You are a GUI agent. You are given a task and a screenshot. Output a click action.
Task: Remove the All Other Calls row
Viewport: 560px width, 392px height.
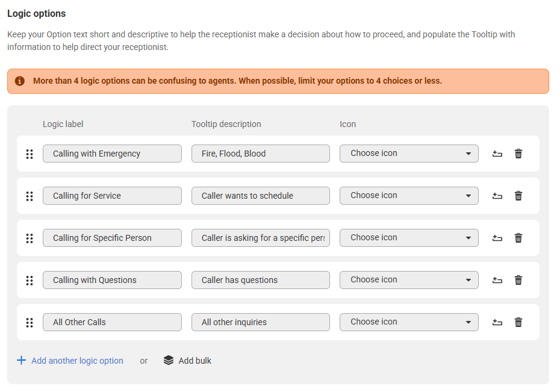pos(518,322)
